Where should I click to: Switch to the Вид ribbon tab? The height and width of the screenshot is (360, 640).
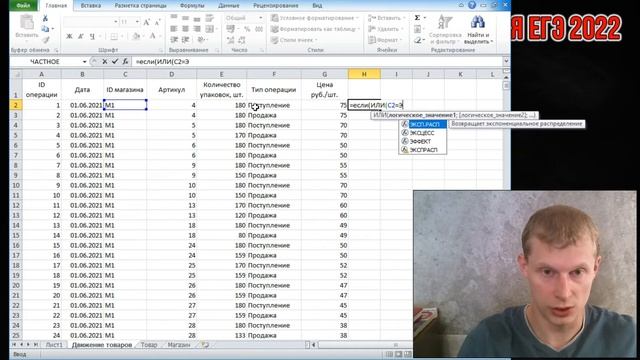point(317,6)
